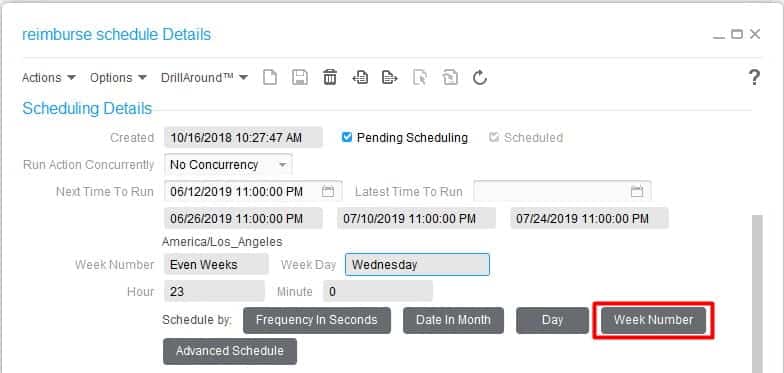This screenshot has height=373, width=784.
Task: Open the Next Time To Run calendar
Action: pyautogui.click(x=328, y=192)
